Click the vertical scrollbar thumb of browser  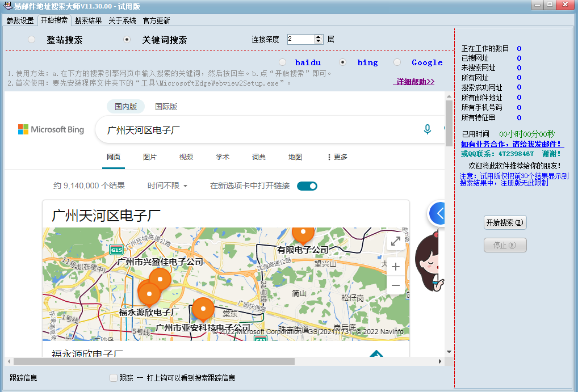point(449,124)
